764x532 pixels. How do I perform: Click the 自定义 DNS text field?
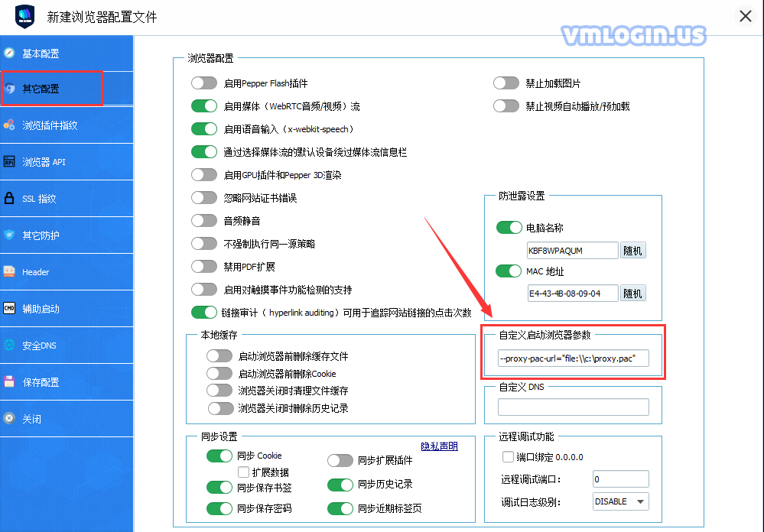pos(573,407)
